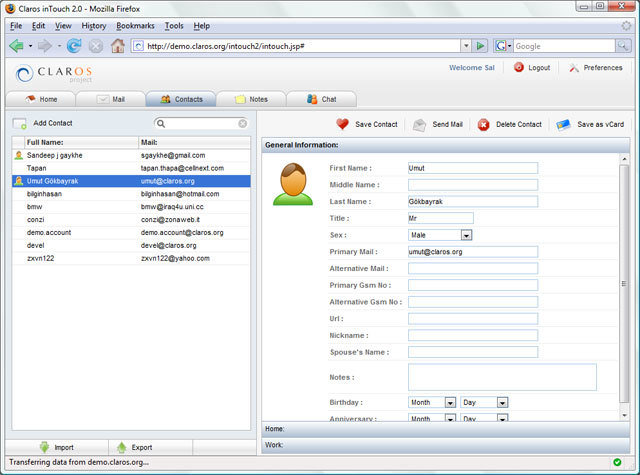This screenshot has width=640, height=475.
Task: Open the History menu
Action: 93,26
